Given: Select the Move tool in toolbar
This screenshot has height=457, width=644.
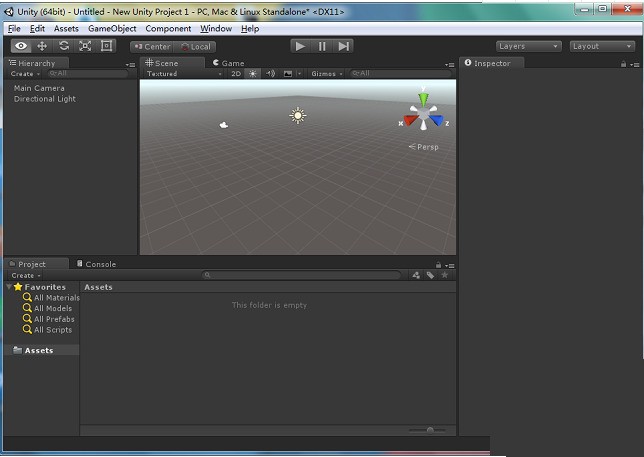Looking at the screenshot, I should pyautogui.click(x=42, y=46).
